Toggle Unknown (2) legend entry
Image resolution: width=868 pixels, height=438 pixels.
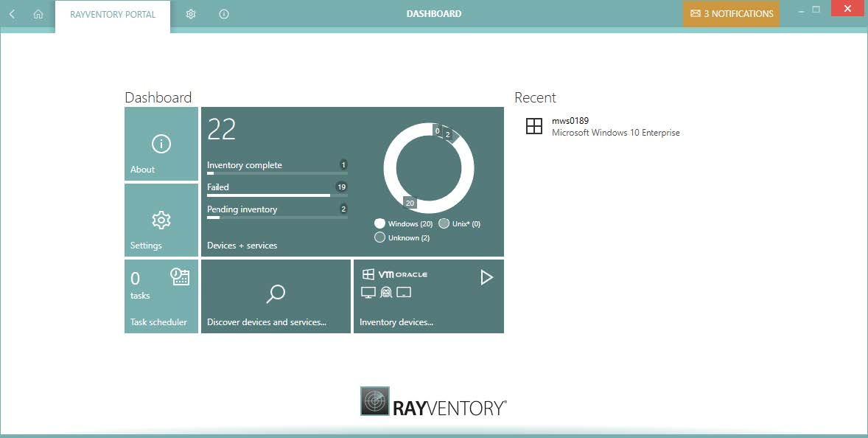pos(402,237)
